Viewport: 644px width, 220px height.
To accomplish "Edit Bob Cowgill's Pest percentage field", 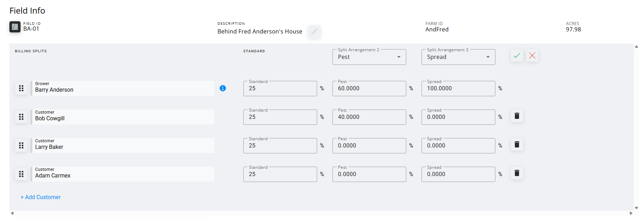I will click(369, 117).
